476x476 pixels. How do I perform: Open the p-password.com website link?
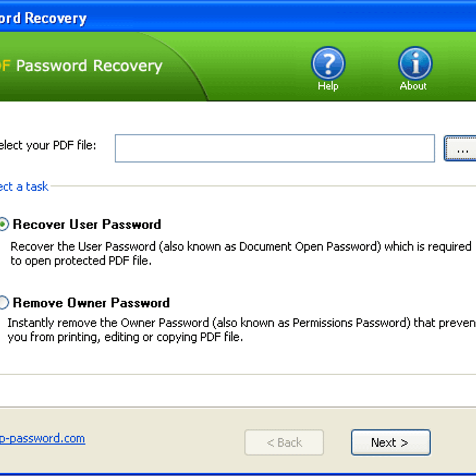coord(42,438)
